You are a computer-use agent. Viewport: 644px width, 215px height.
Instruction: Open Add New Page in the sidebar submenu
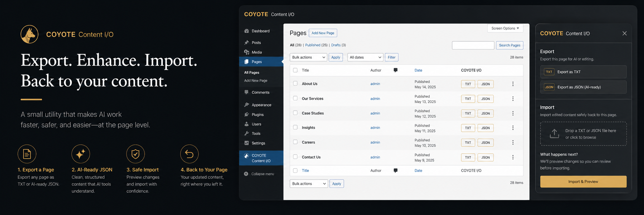(x=256, y=80)
